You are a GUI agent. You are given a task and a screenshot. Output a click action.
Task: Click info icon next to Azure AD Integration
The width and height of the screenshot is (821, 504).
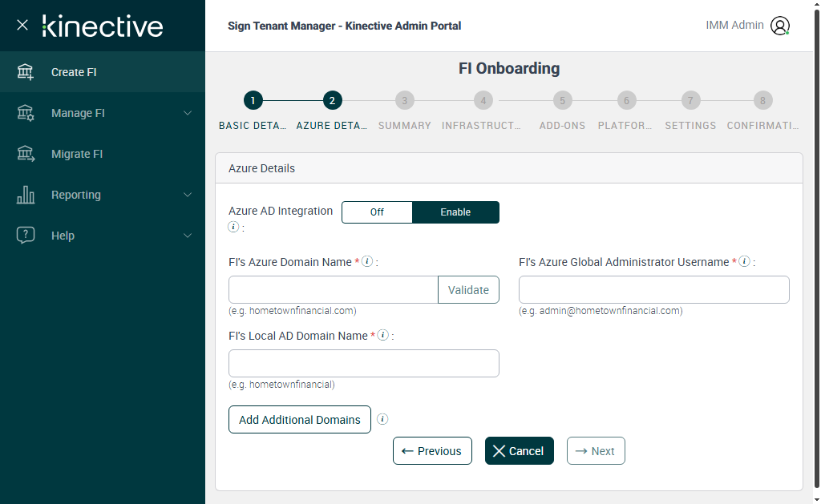click(x=233, y=227)
